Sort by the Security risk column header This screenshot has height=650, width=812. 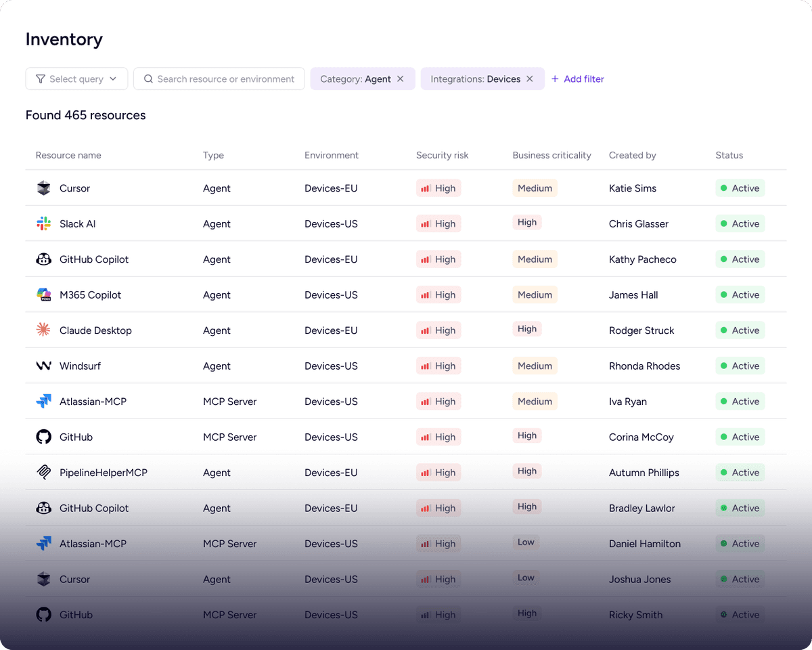pyautogui.click(x=442, y=155)
